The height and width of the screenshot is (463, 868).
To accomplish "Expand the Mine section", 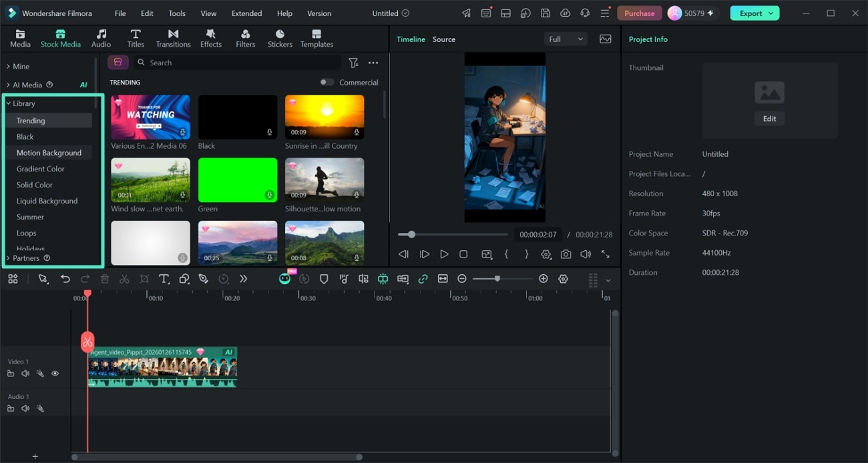I will [8, 67].
